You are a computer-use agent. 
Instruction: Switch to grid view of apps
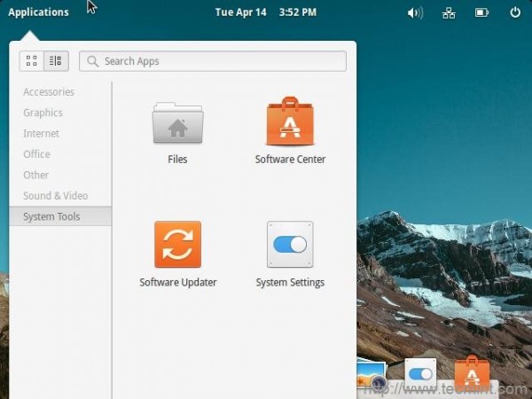32,61
